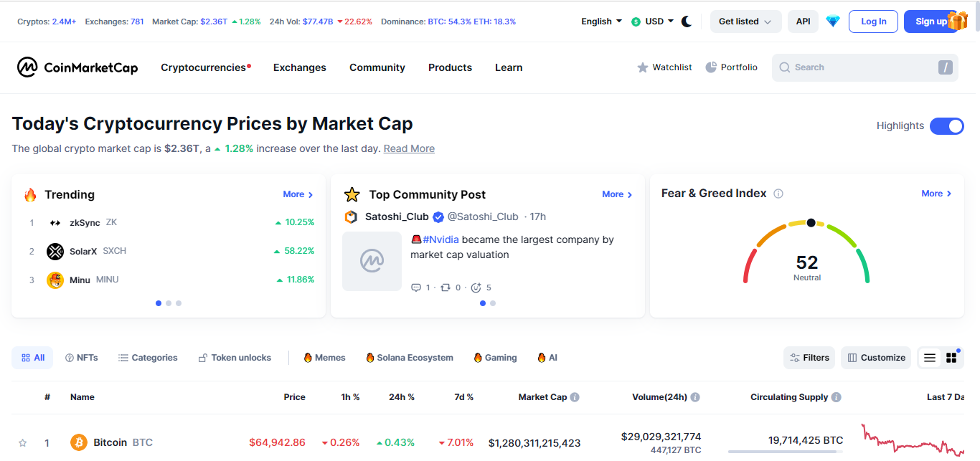Image resolution: width=980 pixels, height=461 pixels.
Task: Open the USD currency dropdown
Action: coord(652,22)
